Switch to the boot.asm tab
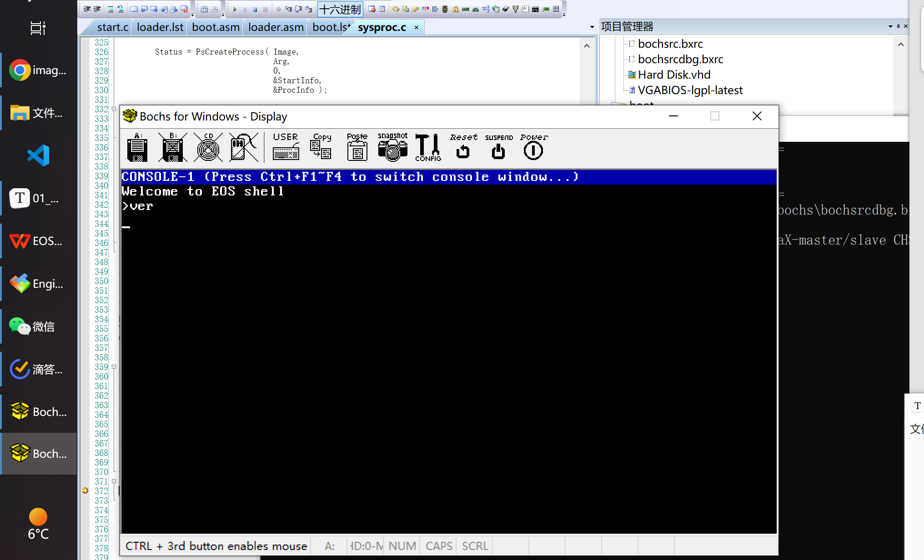Screen dimensions: 924x560 point(216,27)
